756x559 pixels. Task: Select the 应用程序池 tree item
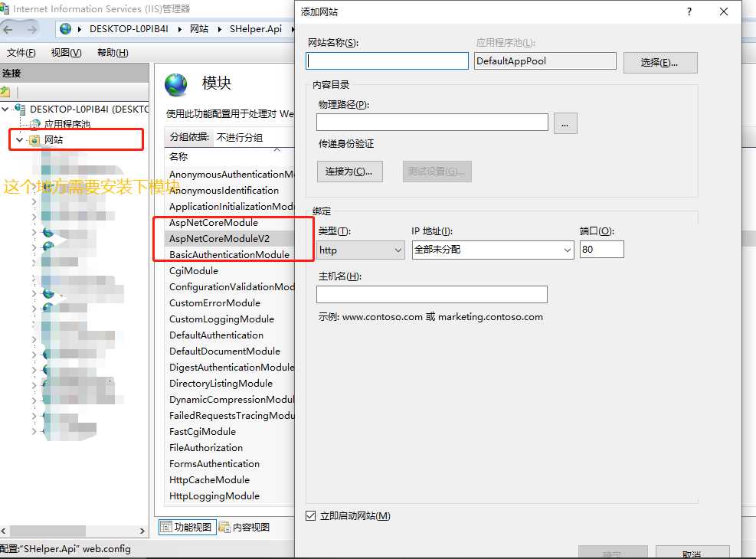[67, 124]
